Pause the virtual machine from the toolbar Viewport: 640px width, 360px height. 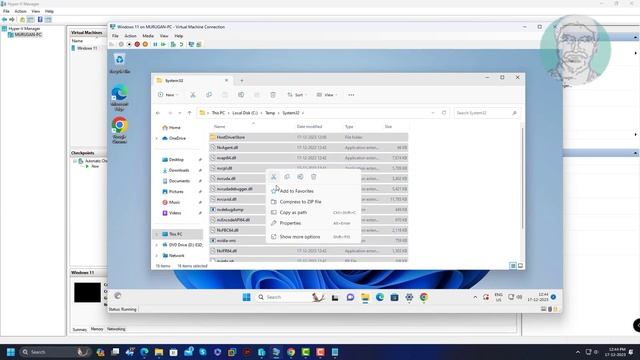pos(155,44)
